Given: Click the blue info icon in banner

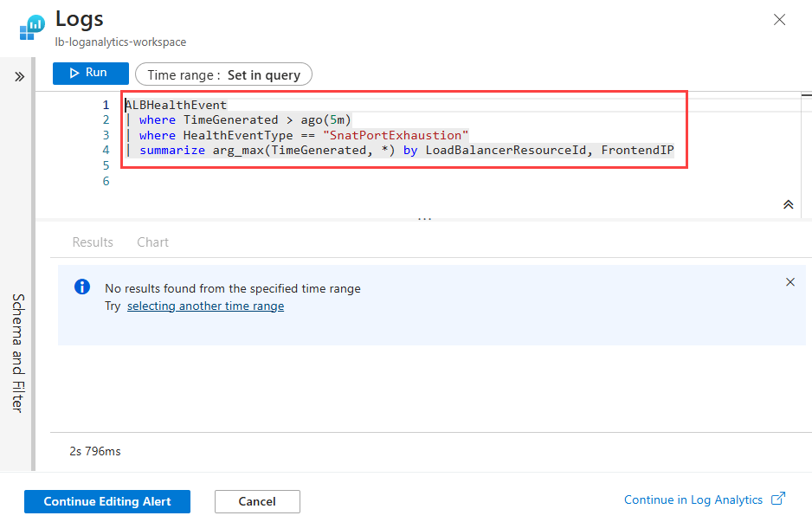Looking at the screenshot, I should pos(81,287).
